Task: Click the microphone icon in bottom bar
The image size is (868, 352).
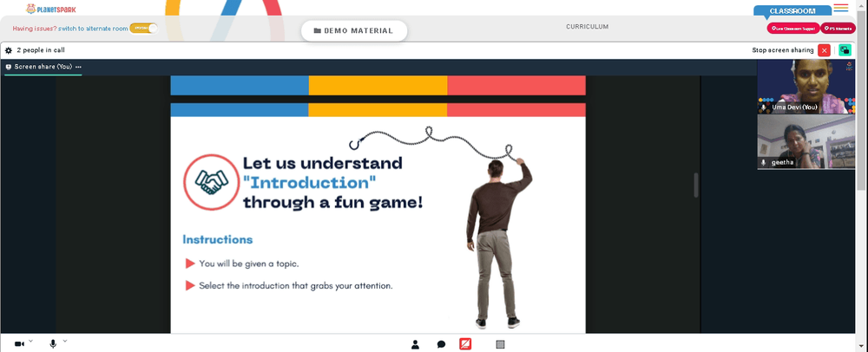Action: pyautogui.click(x=53, y=343)
